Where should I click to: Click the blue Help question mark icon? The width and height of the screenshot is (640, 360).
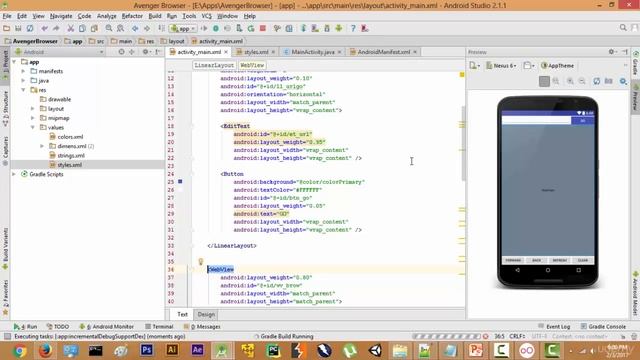point(353,29)
